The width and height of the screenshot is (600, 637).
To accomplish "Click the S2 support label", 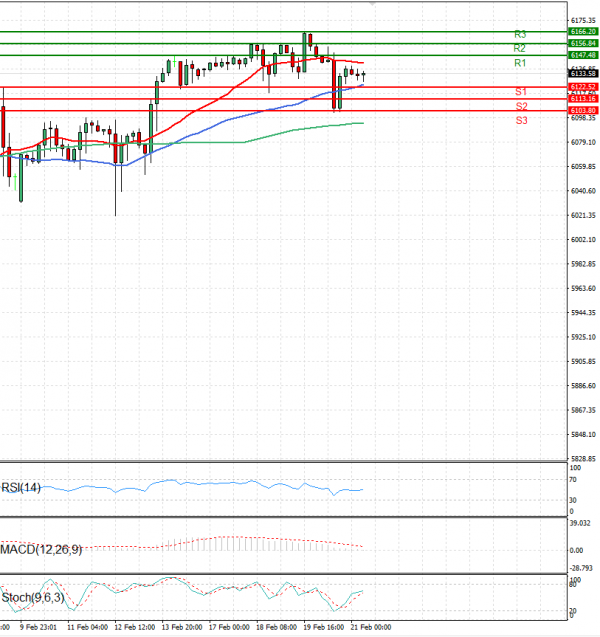I will tap(522, 106).
